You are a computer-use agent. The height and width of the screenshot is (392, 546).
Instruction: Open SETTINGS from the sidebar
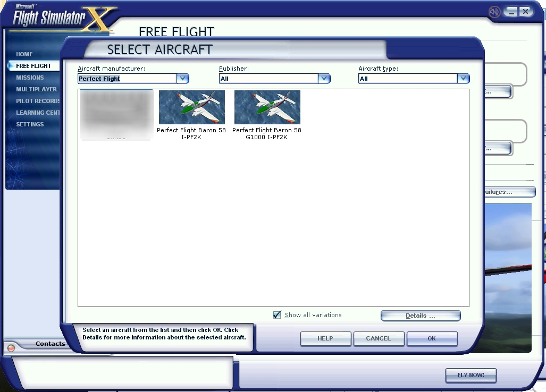pyautogui.click(x=30, y=124)
